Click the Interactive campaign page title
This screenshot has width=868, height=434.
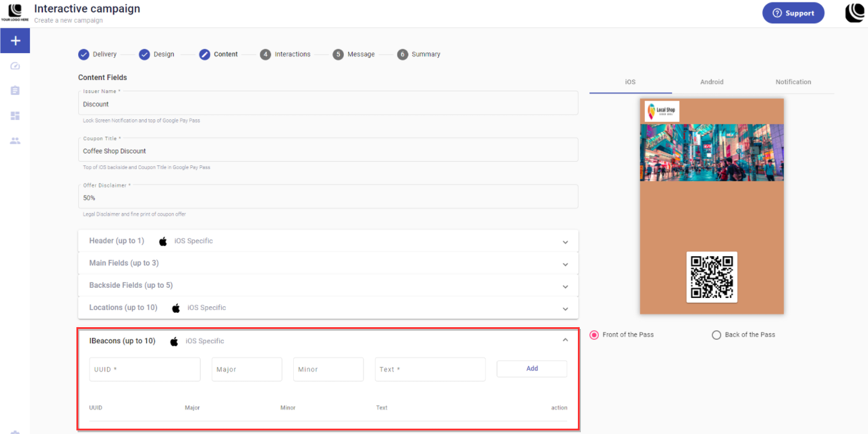click(x=87, y=9)
